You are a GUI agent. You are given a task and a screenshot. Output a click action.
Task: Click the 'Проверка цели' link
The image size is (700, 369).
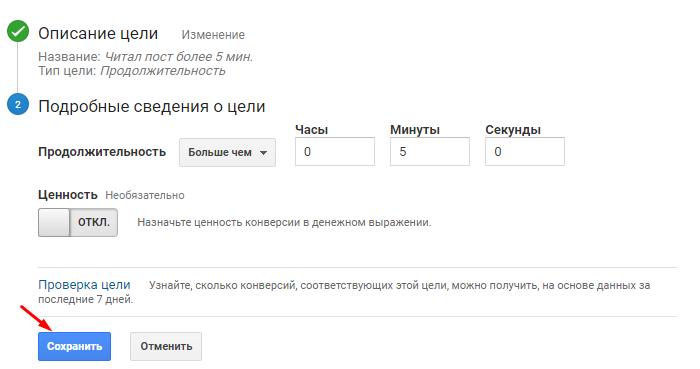pyautogui.click(x=84, y=285)
